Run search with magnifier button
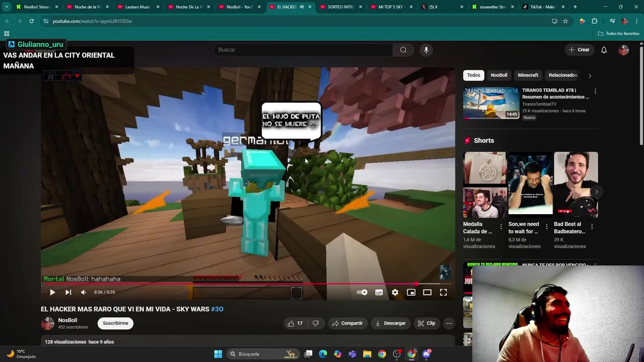Image resolution: width=644 pixels, height=362 pixels. [404, 50]
